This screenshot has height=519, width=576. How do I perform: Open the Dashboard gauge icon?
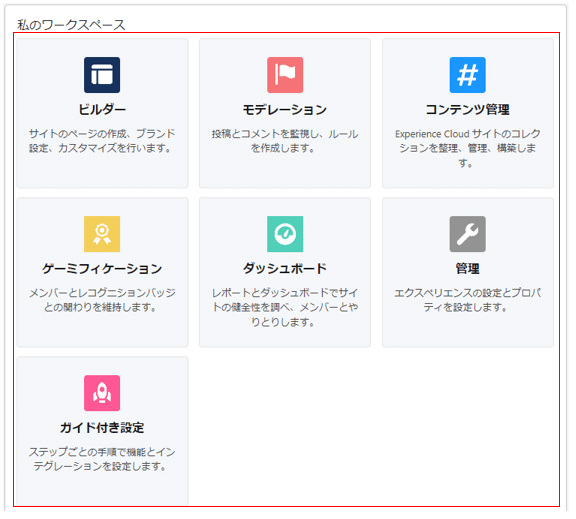point(285,234)
